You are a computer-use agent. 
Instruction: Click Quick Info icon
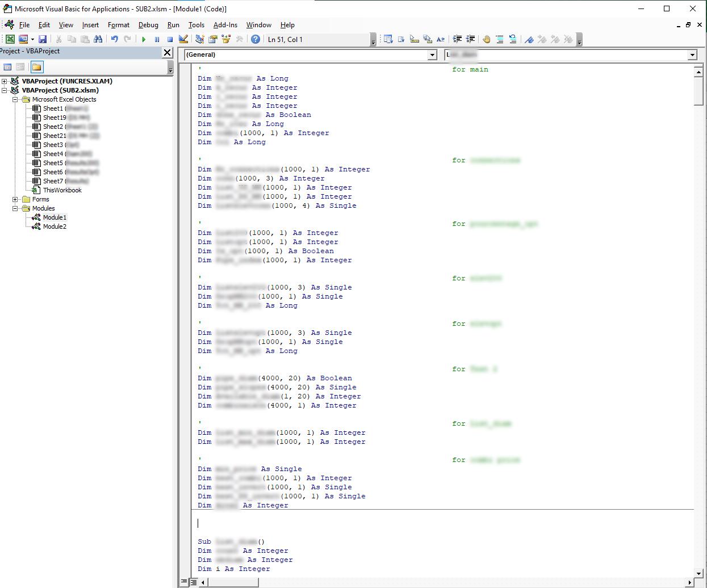coord(415,39)
